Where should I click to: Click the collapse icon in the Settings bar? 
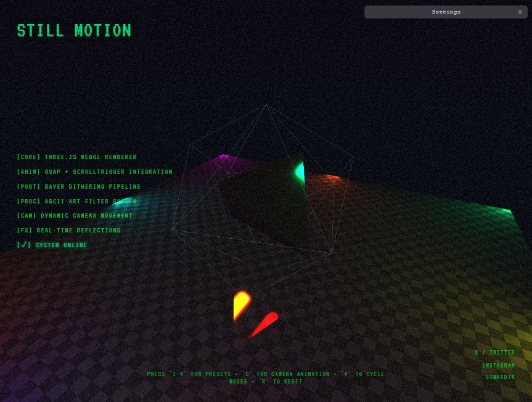click(x=520, y=12)
